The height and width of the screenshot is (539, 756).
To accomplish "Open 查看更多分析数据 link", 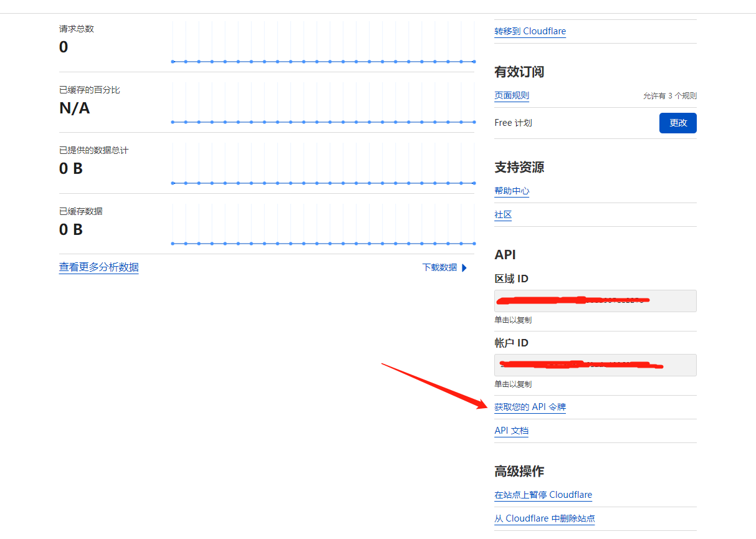I will [x=98, y=267].
